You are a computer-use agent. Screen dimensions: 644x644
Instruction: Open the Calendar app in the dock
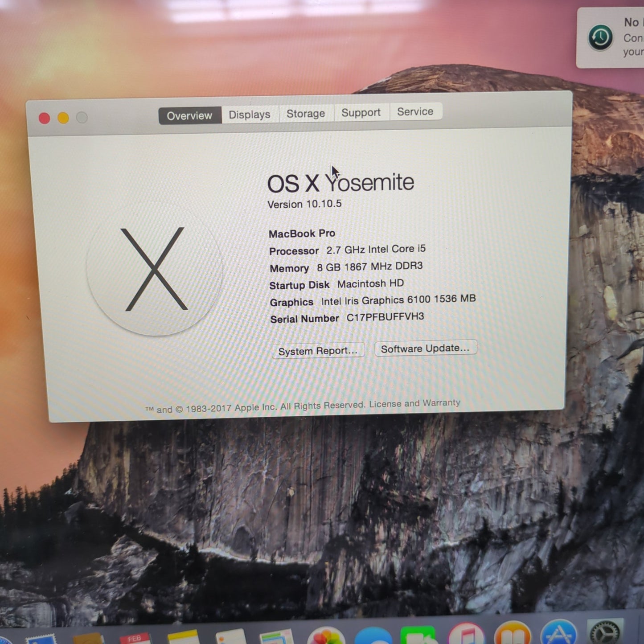coord(135,639)
